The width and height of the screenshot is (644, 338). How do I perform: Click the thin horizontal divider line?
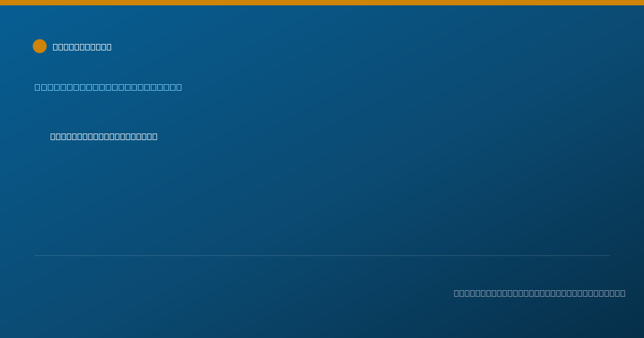tap(322, 255)
